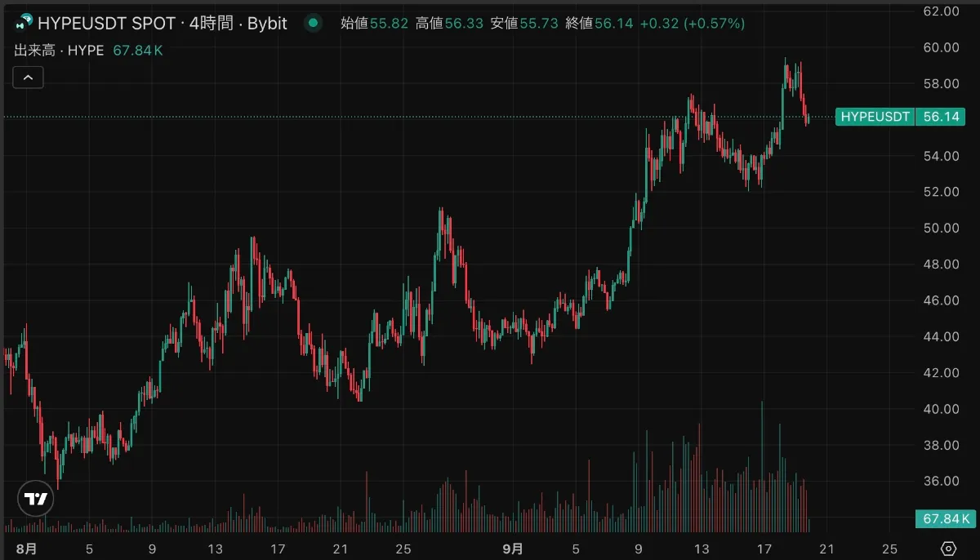This screenshot has height=560, width=980.
Task: Click the 高値 56.33 high value
Action: pyautogui.click(x=450, y=24)
